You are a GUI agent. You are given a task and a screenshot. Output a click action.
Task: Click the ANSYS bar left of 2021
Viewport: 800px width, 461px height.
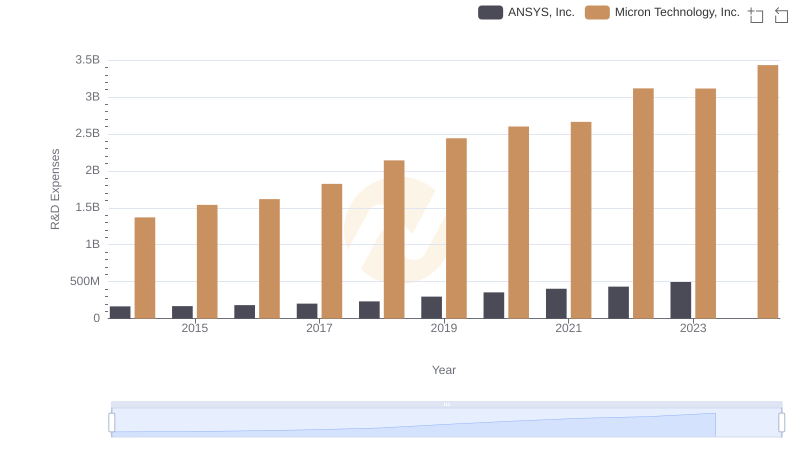[556, 303]
